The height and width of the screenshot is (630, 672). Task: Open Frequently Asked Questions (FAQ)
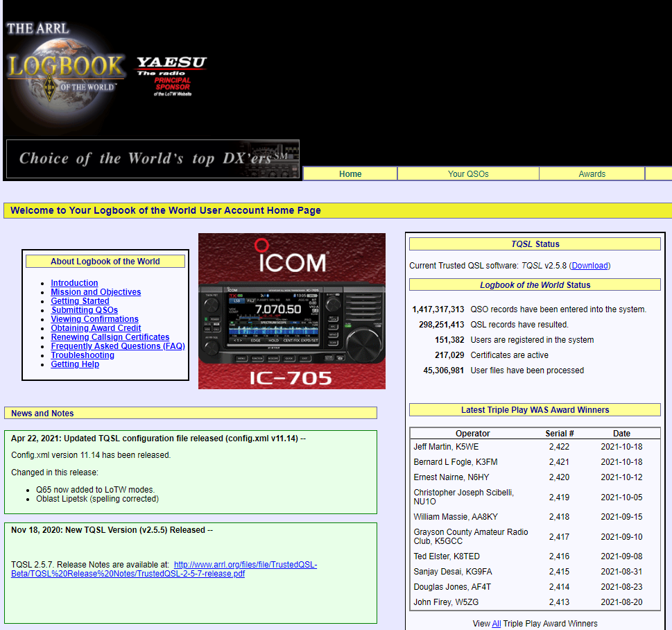click(x=118, y=346)
